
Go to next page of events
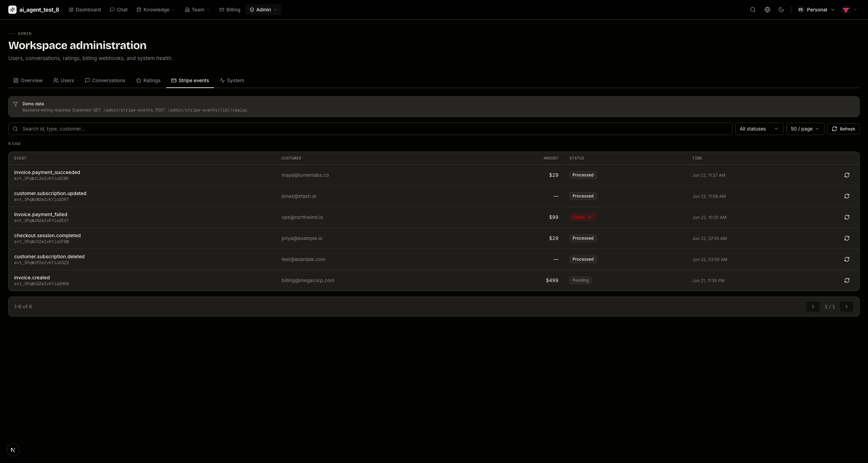tap(846, 307)
